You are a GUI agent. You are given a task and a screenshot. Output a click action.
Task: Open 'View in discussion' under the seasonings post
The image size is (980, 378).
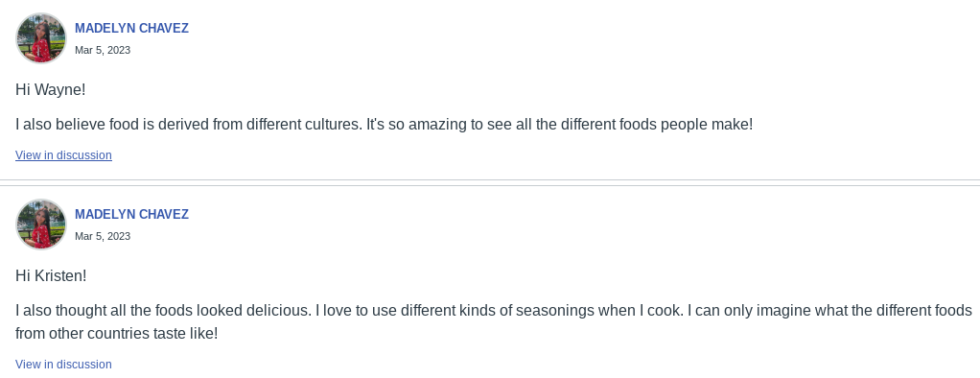(63, 365)
